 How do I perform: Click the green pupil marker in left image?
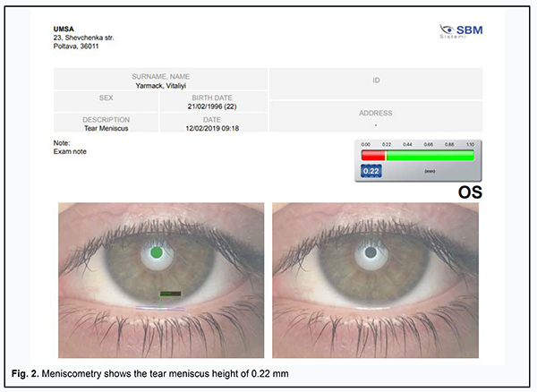click(157, 253)
